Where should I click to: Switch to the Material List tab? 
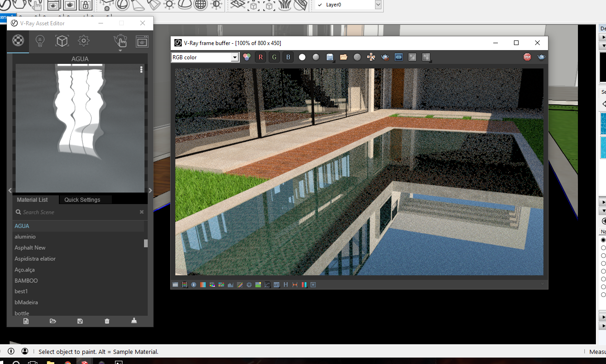(32, 199)
